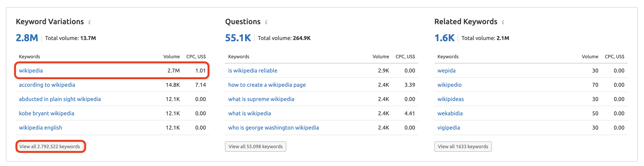This screenshot has height=166, width=644.
Task: Open 'wikipedia english' keyword link
Action: (x=41, y=128)
